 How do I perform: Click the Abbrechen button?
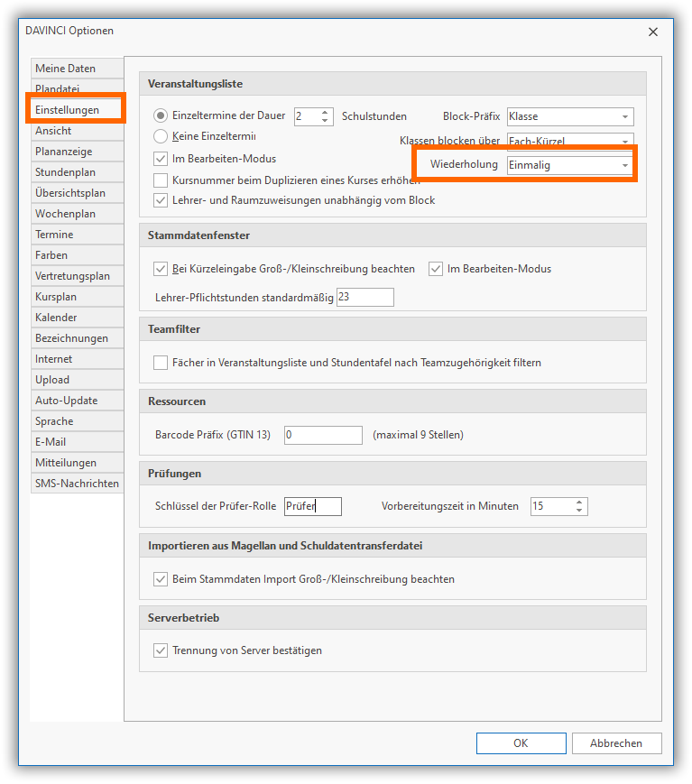tap(616, 743)
